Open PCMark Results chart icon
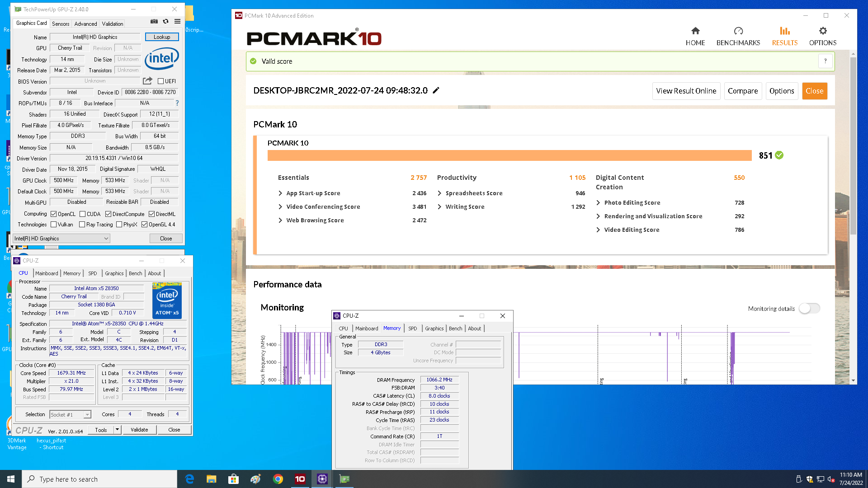The image size is (868, 488). click(x=785, y=31)
